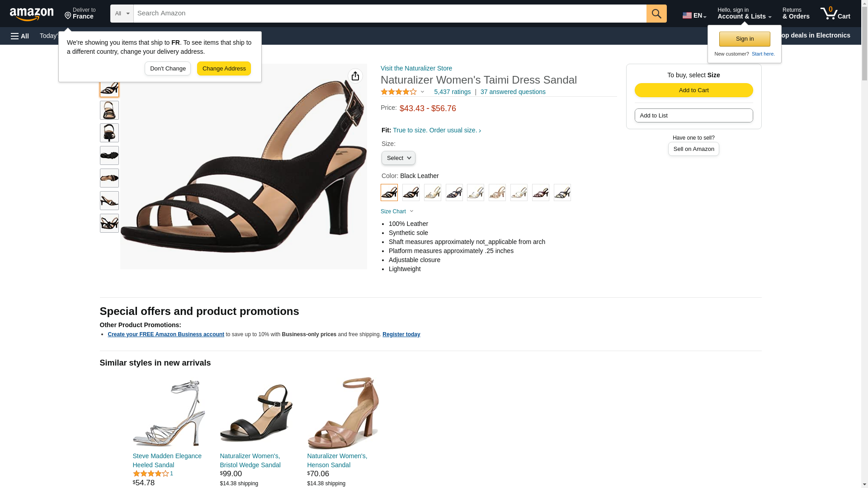Image resolution: width=868 pixels, height=488 pixels.
Task: Open the EN language flag selector
Action: [694, 15]
